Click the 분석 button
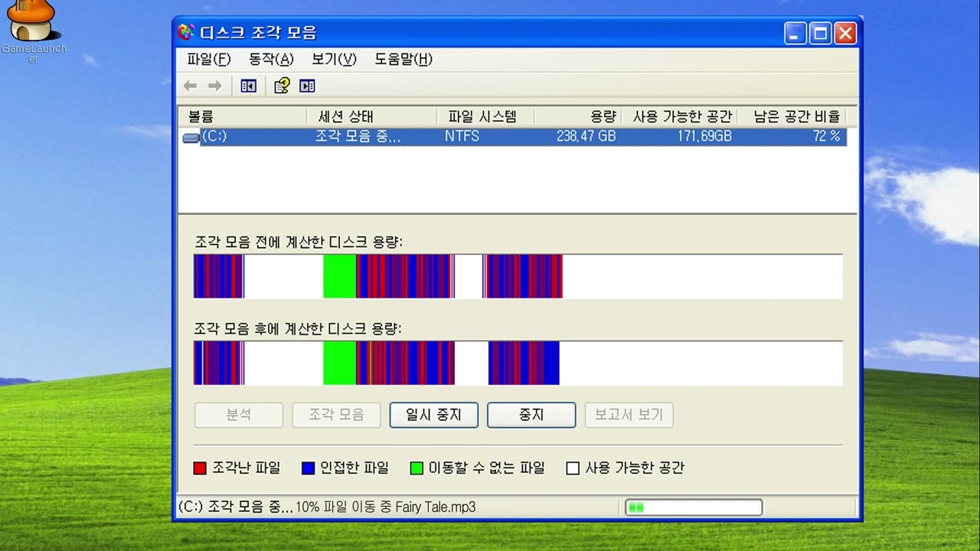 tap(239, 415)
